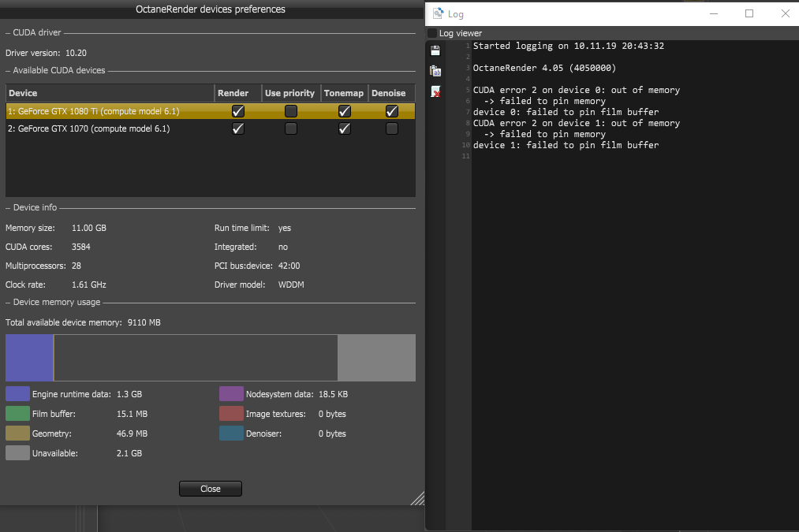Clear the log with the red X icon
Image resolution: width=799 pixels, height=532 pixels.
435,91
